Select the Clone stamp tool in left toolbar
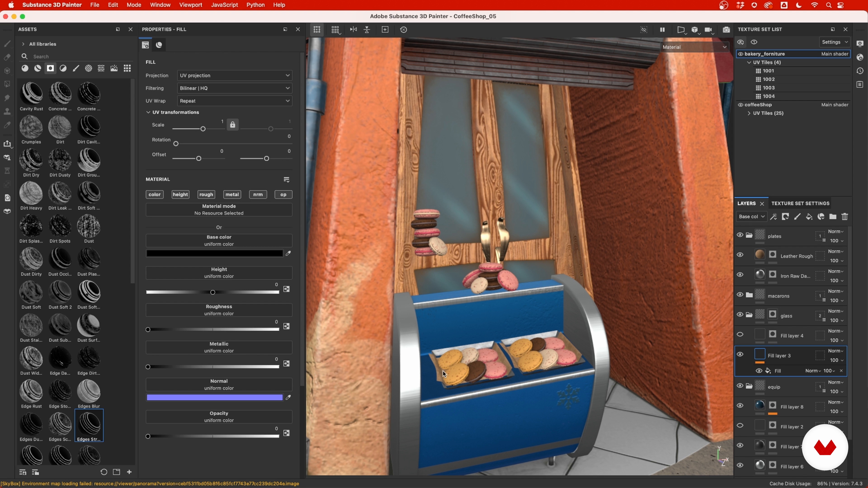 tap(7, 111)
